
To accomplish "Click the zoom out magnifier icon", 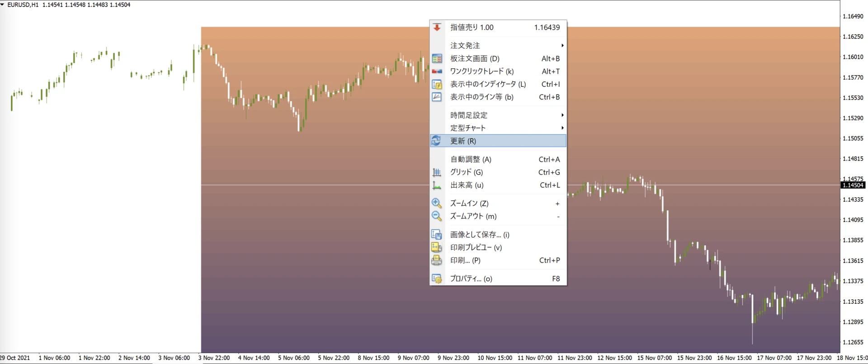I will (x=437, y=216).
